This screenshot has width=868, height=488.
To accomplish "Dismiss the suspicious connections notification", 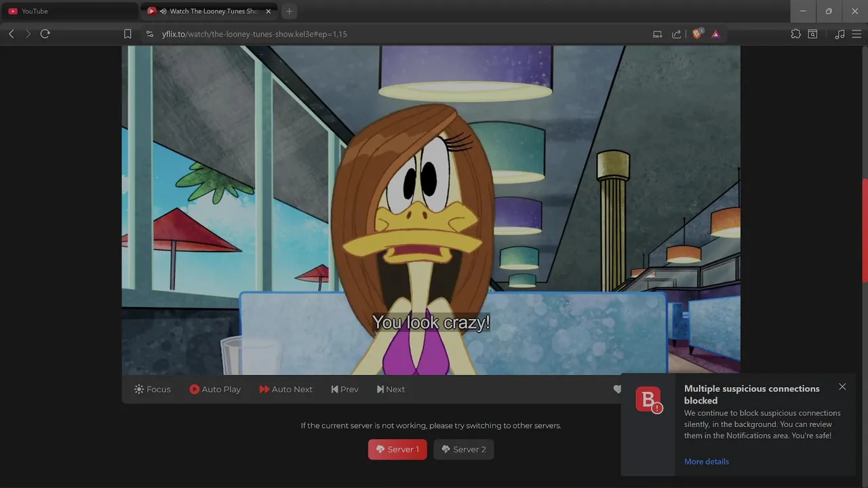I will pyautogui.click(x=842, y=387).
